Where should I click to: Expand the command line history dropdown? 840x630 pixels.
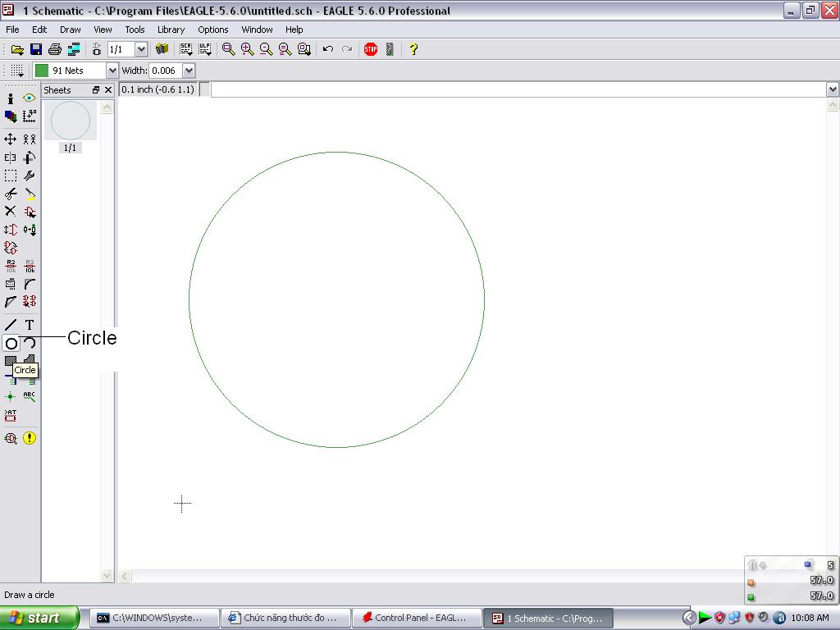click(833, 89)
